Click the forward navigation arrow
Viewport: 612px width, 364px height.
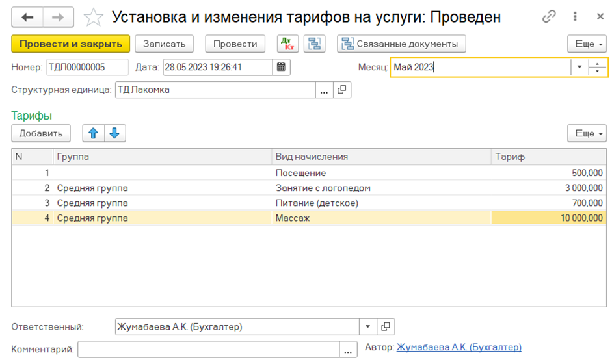point(59,17)
